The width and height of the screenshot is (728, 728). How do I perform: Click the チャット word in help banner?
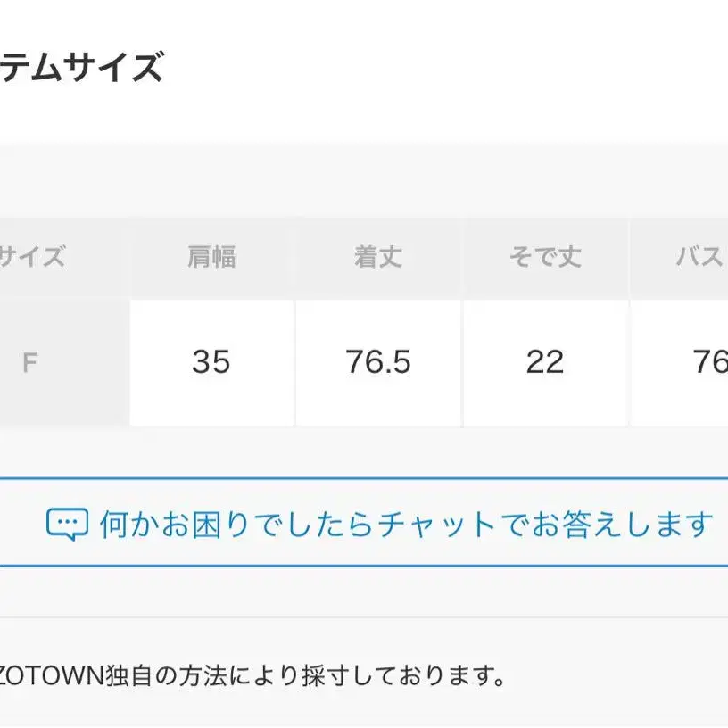click(x=436, y=525)
